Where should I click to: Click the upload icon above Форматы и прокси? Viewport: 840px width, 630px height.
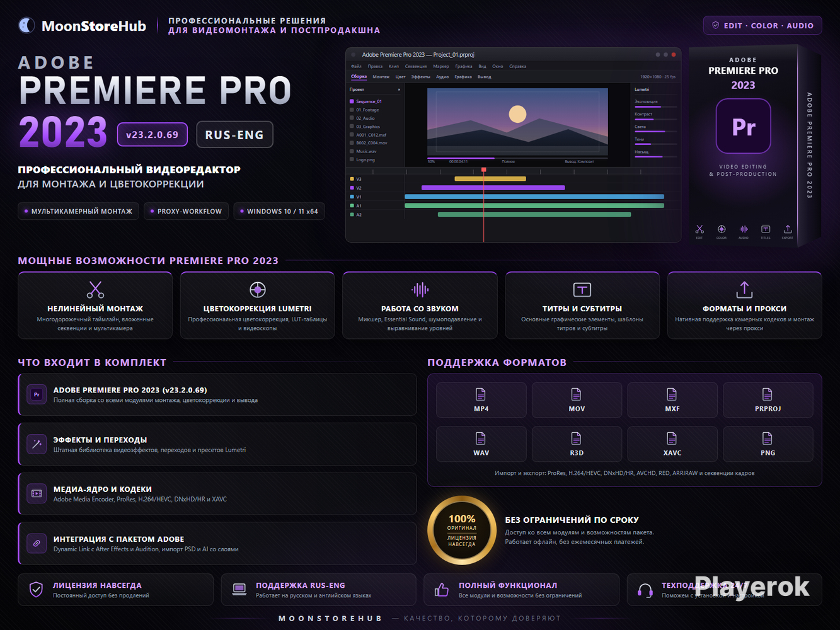(744, 290)
